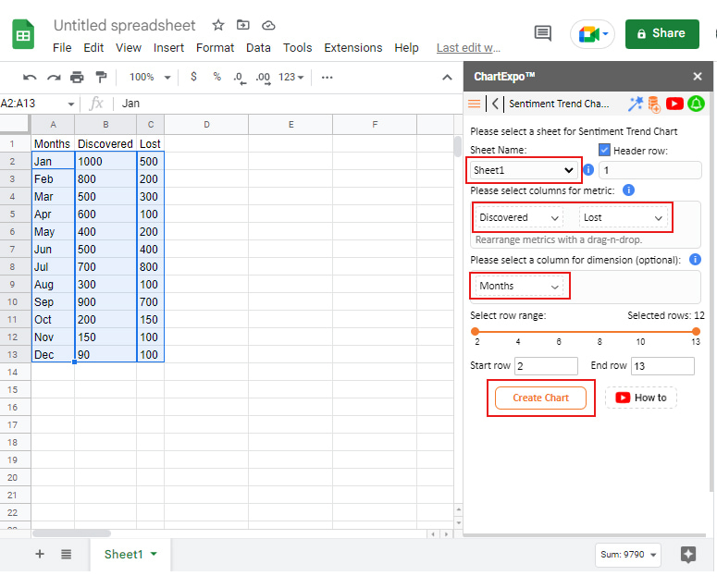Go back in ChartExpo panel

tap(495, 104)
